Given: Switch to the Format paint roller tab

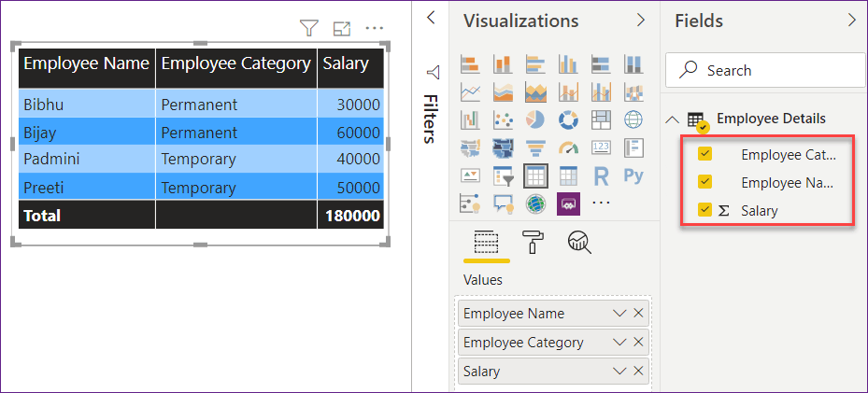Looking at the screenshot, I should coord(533,242).
